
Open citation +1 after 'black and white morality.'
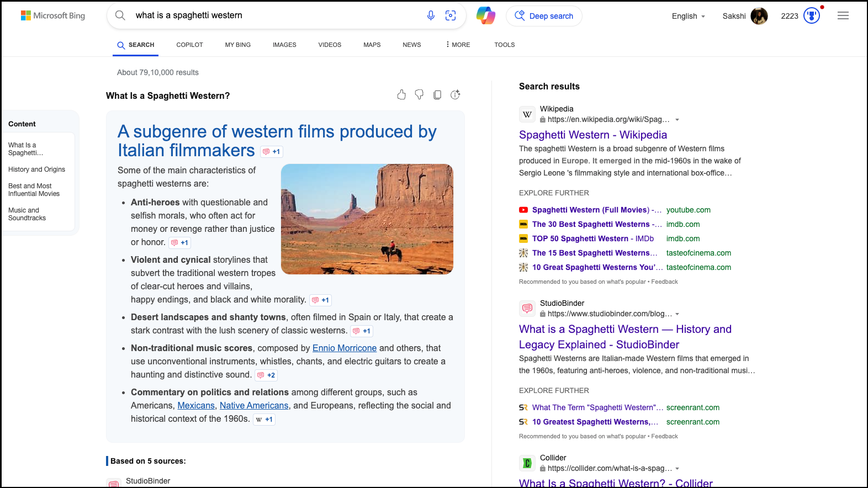[320, 300]
